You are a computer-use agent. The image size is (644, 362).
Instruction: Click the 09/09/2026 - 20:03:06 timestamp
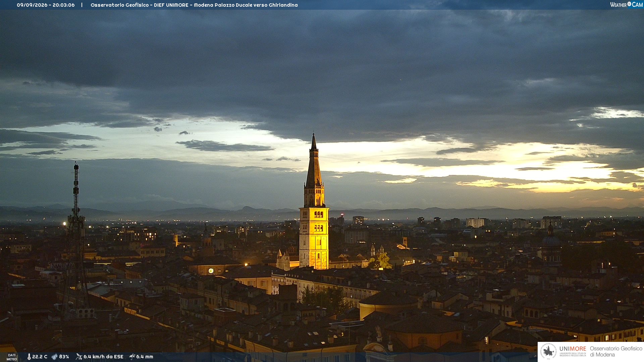pyautogui.click(x=46, y=5)
